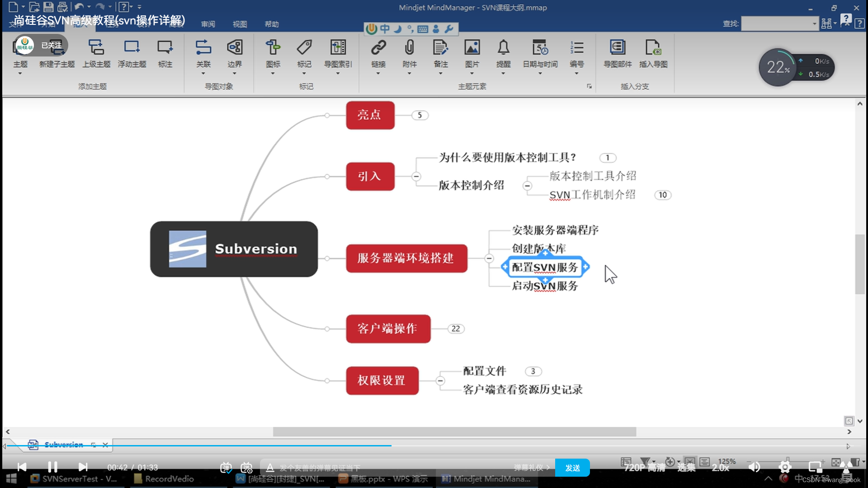Viewport: 868px width, 488px height.
Task: Add a 备注 note to the topic
Action: (x=440, y=52)
